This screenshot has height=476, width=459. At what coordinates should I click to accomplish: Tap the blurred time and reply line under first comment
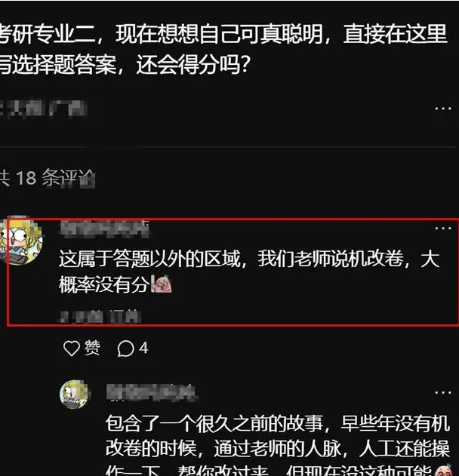tap(100, 316)
